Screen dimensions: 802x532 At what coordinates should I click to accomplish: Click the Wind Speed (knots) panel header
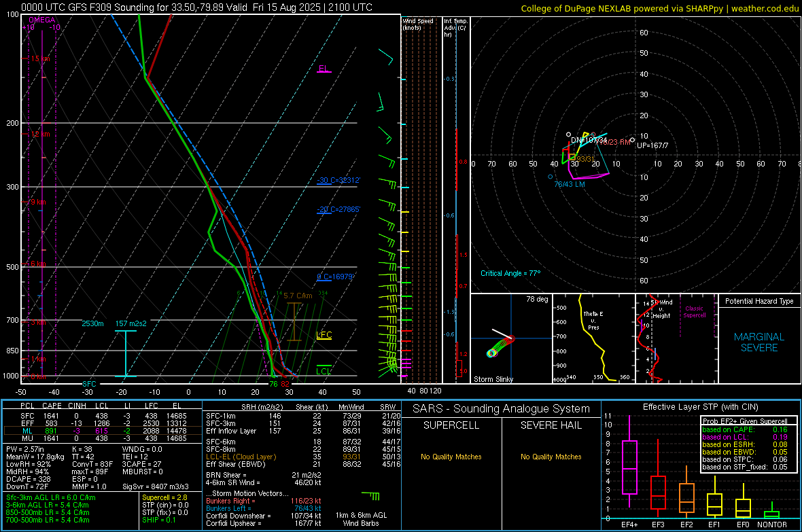pyautogui.click(x=418, y=24)
